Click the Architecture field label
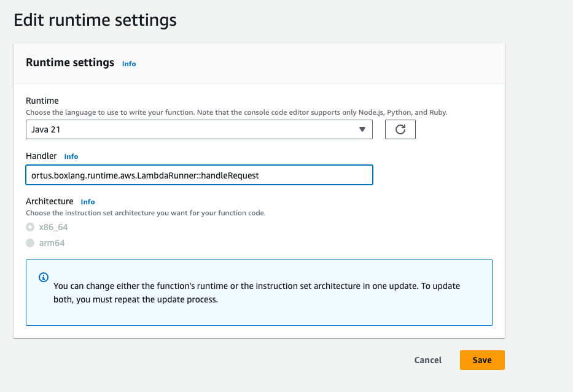Viewport: 573px width, 392px height. (x=49, y=201)
